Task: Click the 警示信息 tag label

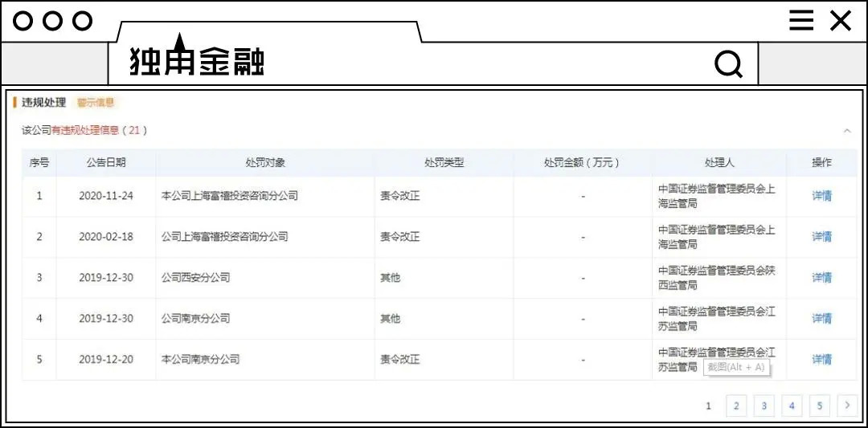Action: pos(96,102)
